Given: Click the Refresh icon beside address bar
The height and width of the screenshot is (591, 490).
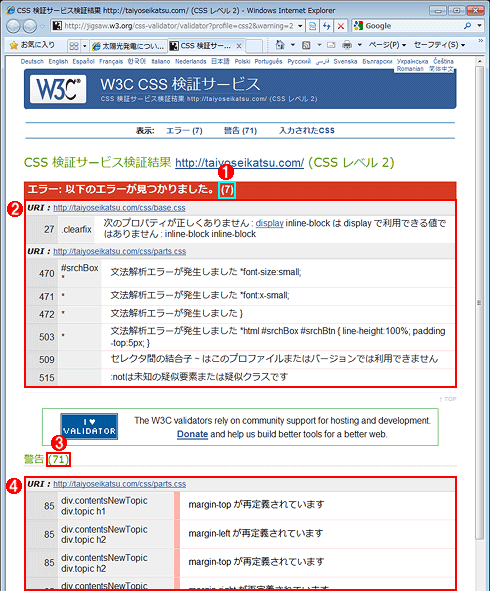Looking at the screenshot, I should coord(327,26).
